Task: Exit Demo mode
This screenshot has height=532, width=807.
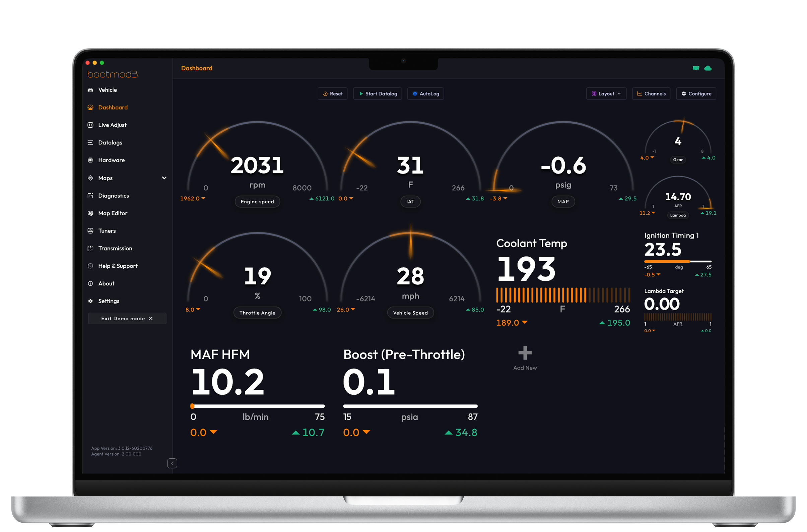Action: [x=127, y=319]
